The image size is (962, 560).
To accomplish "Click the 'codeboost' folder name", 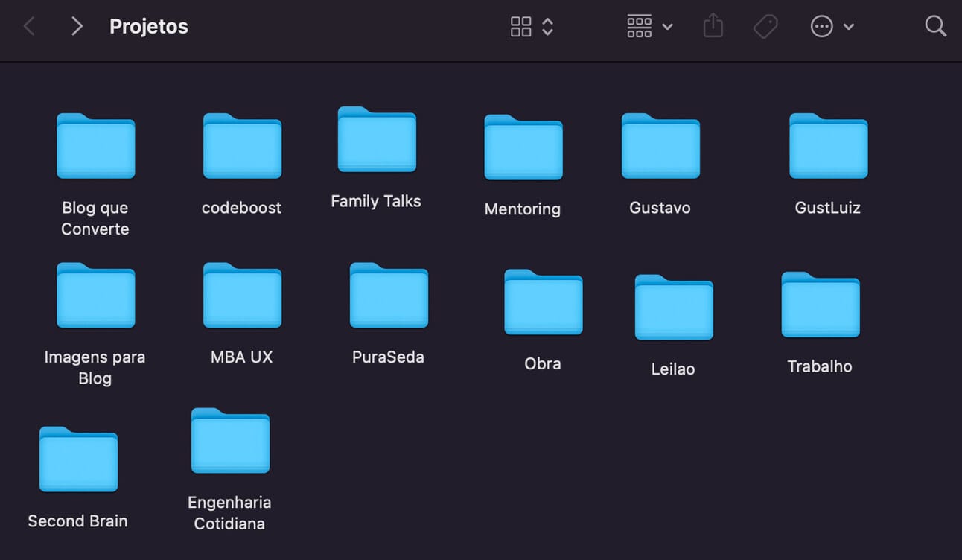I will (x=241, y=208).
